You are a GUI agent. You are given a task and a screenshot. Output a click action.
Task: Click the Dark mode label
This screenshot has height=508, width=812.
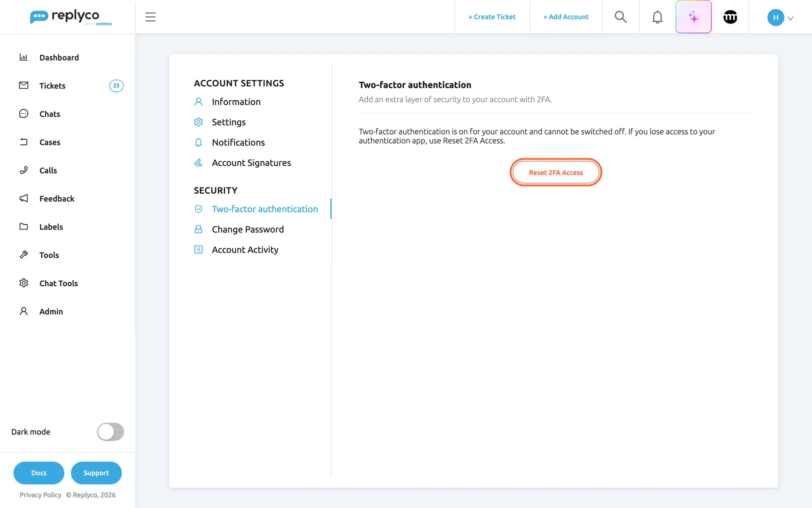31,432
